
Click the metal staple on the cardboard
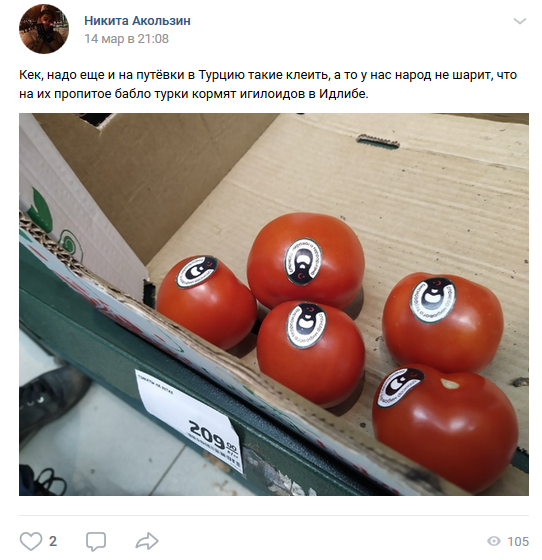(x=378, y=141)
